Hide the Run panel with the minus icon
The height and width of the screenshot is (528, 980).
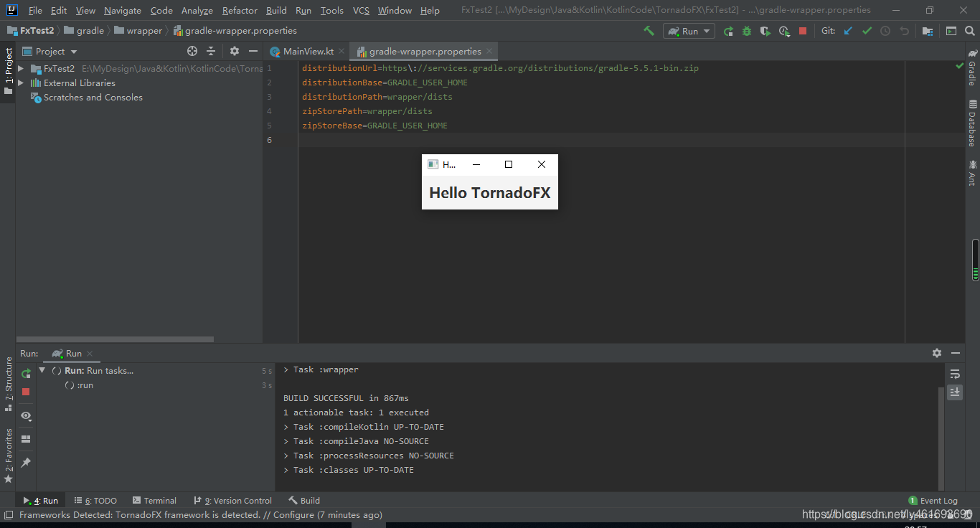[956, 353]
